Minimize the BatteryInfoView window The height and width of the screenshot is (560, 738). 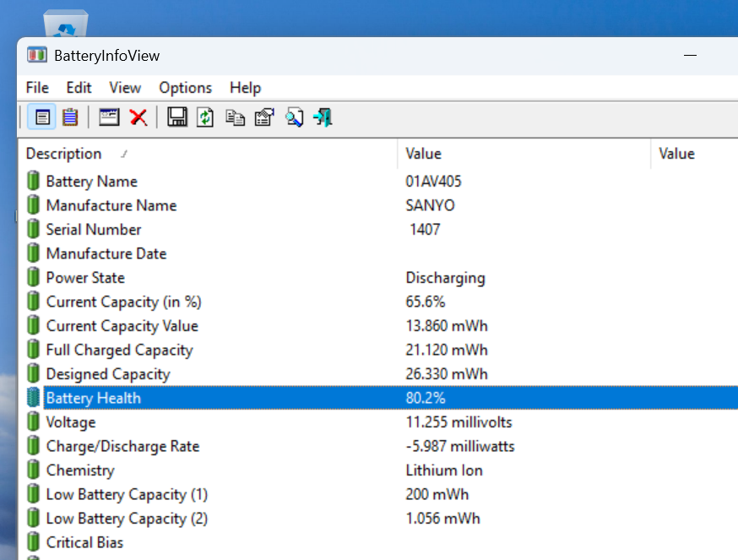[x=690, y=56]
